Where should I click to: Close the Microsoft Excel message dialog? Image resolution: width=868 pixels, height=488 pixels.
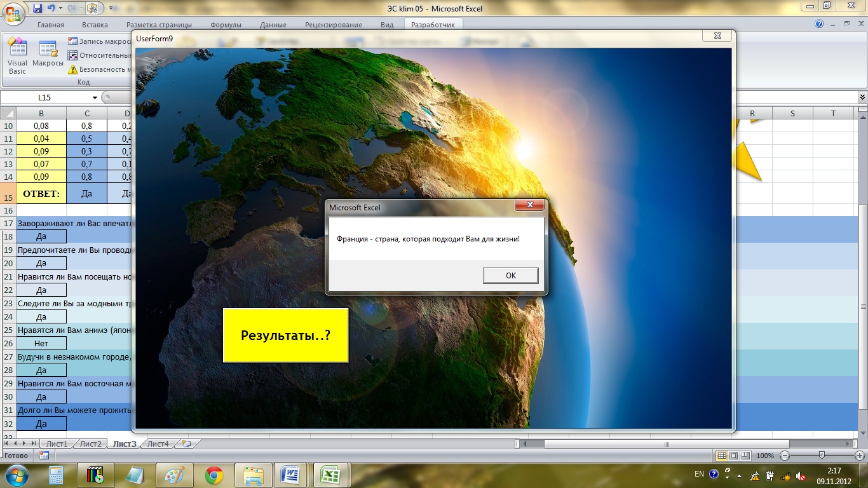(529, 206)
